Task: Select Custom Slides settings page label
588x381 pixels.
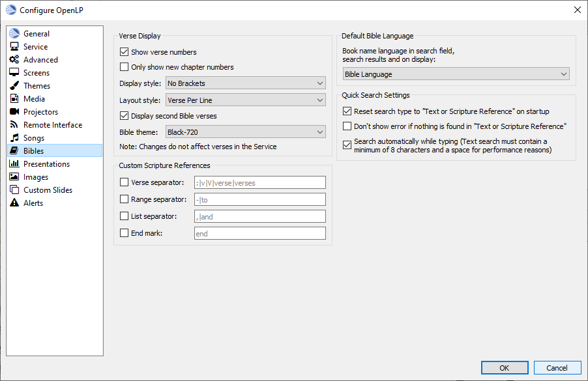Action: 48,190
